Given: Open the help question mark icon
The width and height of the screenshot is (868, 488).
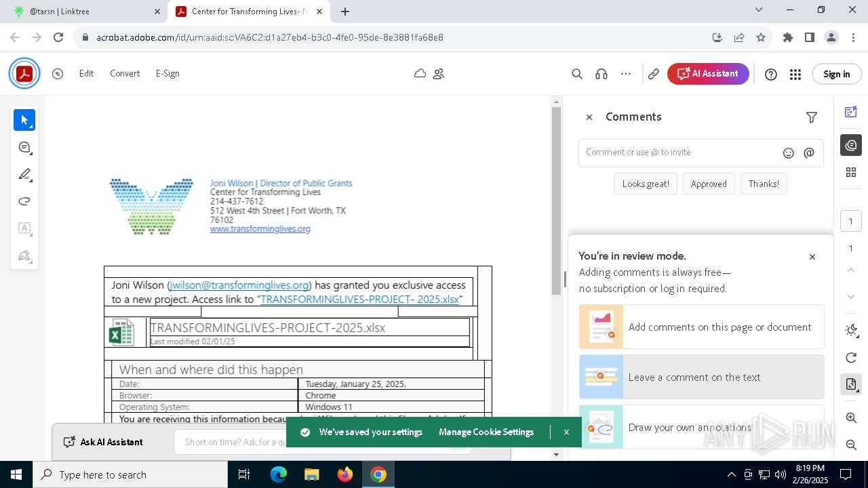Looking at the screenshot, I should click(771, 75).
